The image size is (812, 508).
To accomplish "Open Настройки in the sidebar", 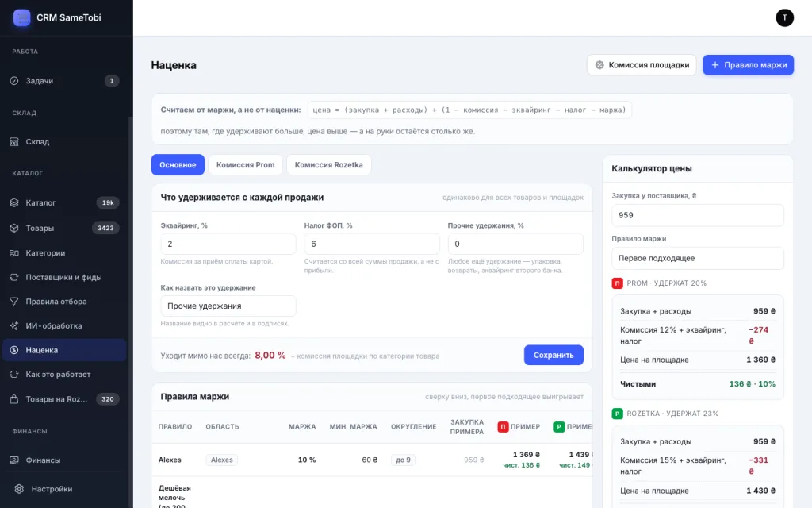I will click(65, 489).
